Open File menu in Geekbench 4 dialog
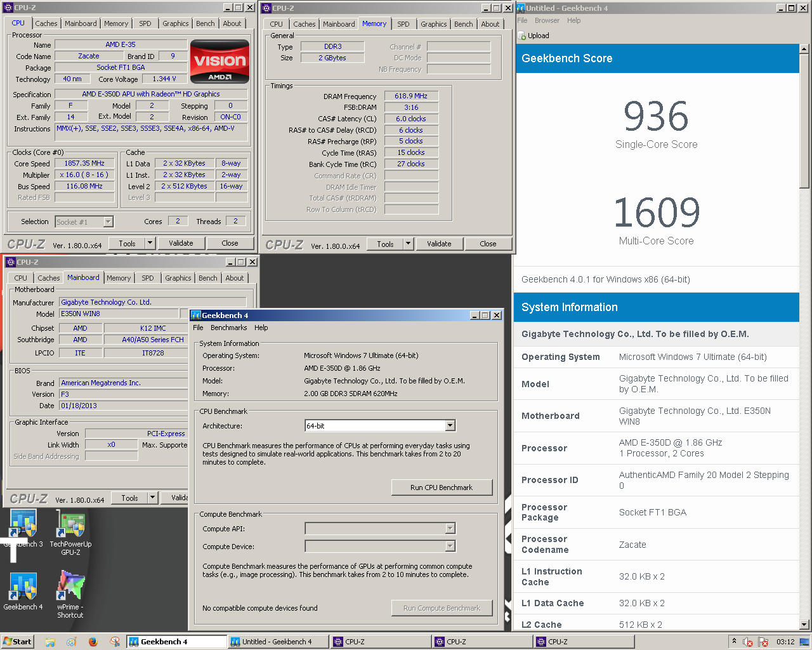This screenshot has height=650, width=812. click(199, 328)
